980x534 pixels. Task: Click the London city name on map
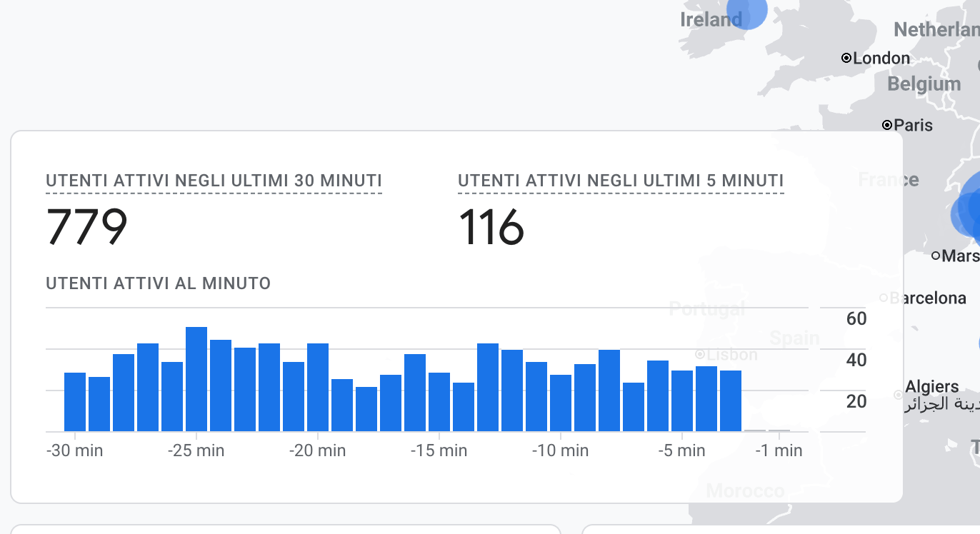[881, 59]
